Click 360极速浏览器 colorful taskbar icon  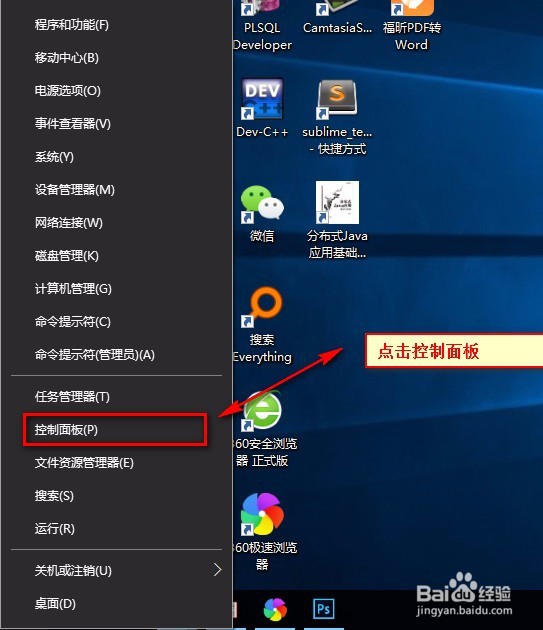click(x=275, y=609)
